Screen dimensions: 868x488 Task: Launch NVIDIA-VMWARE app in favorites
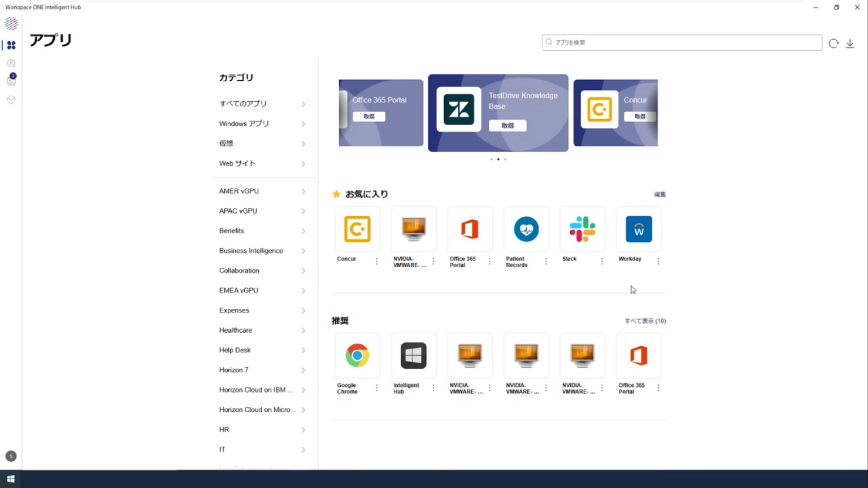point(414,229)
